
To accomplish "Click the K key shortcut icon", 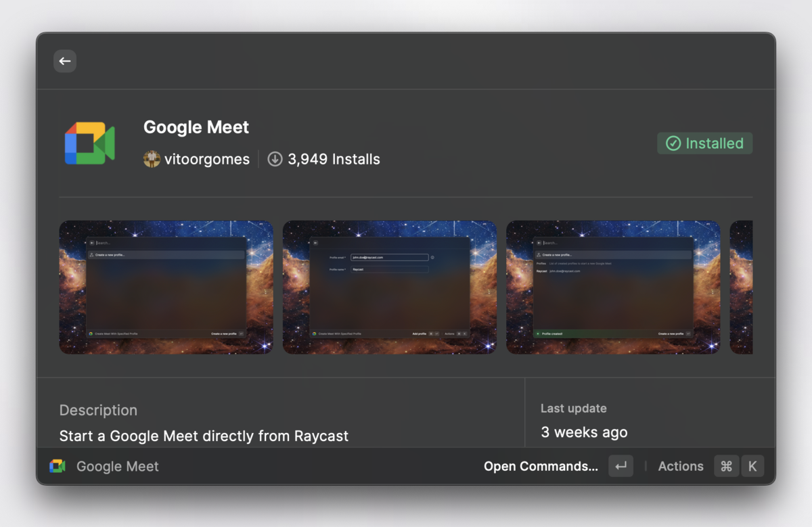I will pos(752,466).
